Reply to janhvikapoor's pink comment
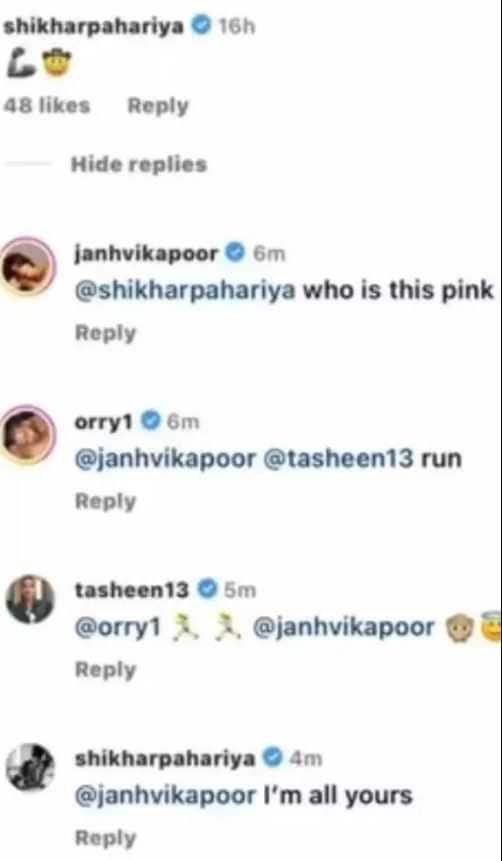 [x=105, y=333]
